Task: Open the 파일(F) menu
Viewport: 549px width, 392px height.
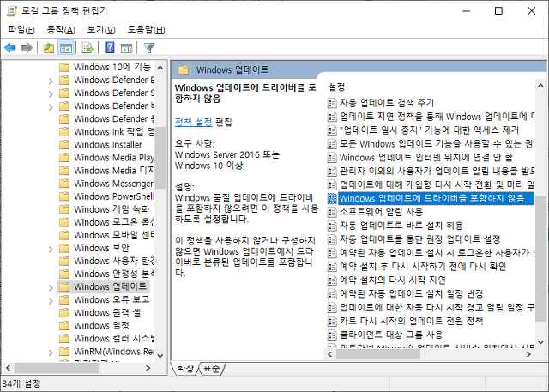Action: [21, 30]
